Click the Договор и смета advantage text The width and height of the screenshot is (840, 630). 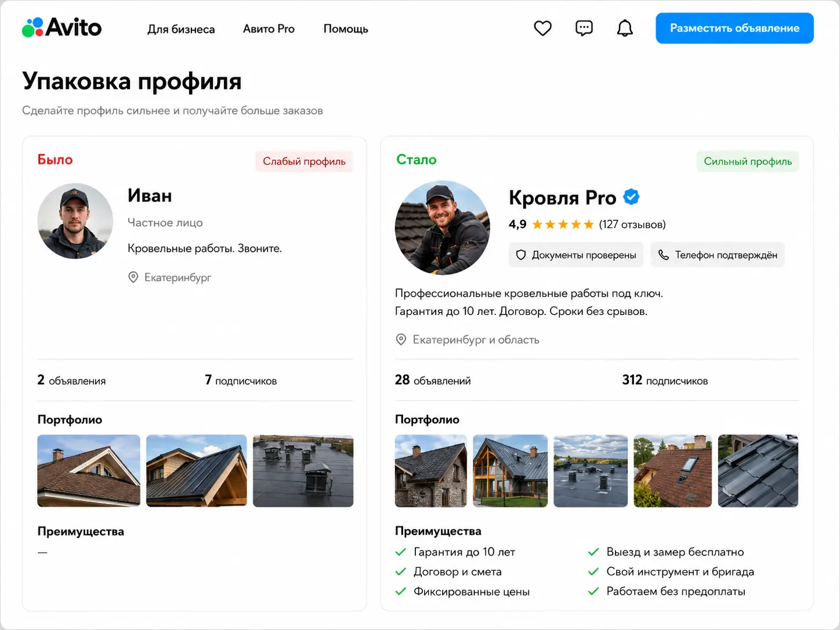458,571
